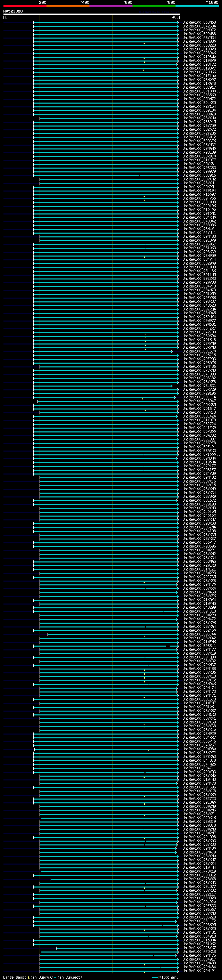Click label UniRef100_Q8H0R7

(199, 80)
